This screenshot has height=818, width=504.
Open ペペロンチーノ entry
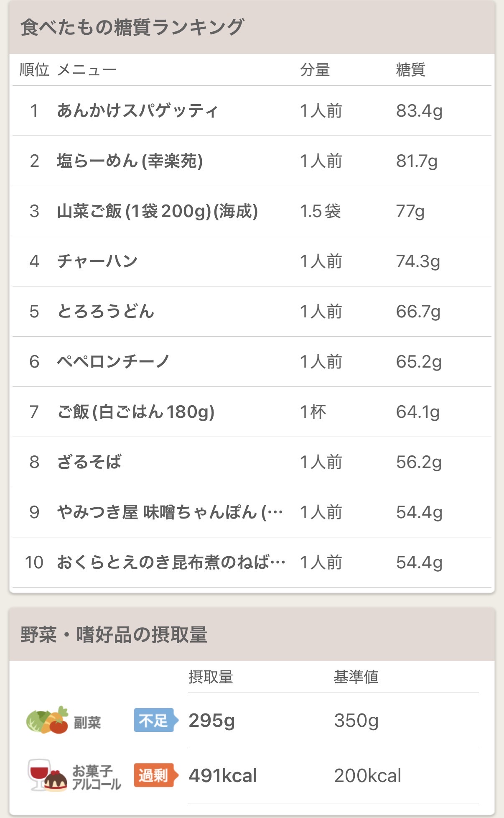[x=113, y=362]
